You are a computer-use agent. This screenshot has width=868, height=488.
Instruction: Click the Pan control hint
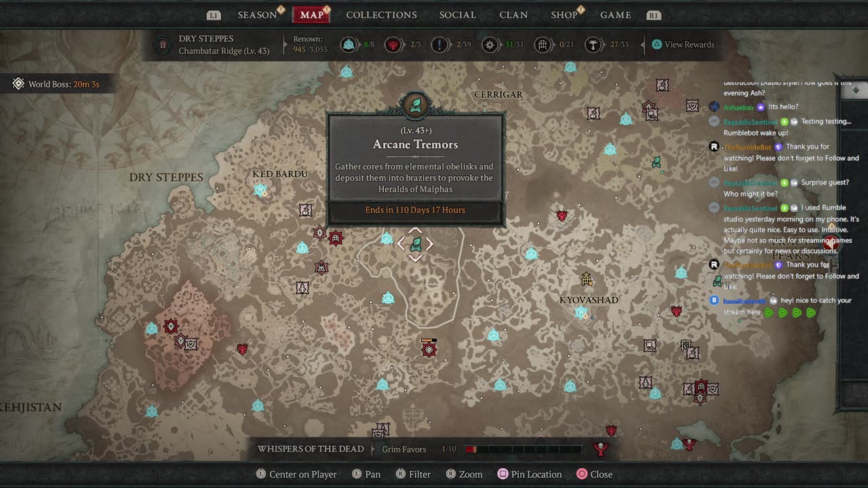[x=366, y=474]
